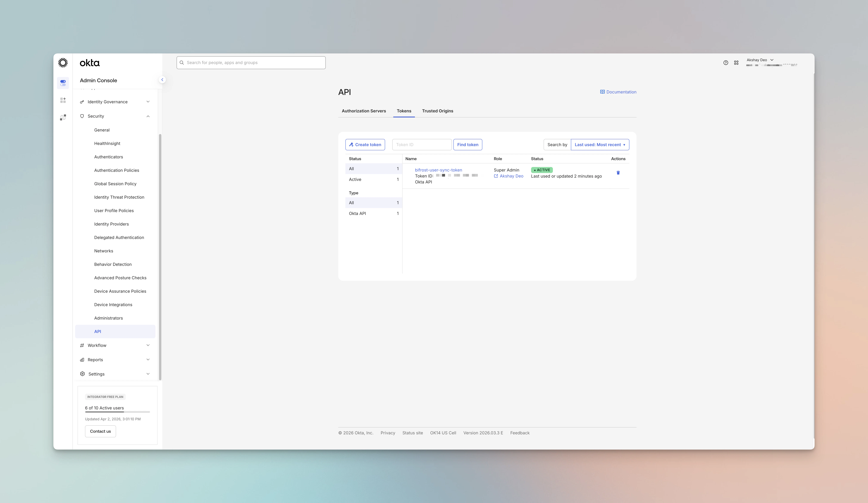Screen dimensions: 868x503
Task: Click the Privacy footer link
Action: [388, 433]
